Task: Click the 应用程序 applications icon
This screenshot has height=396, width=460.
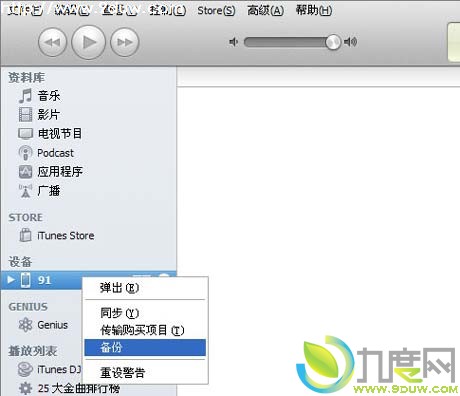Action: coord(26,172)
